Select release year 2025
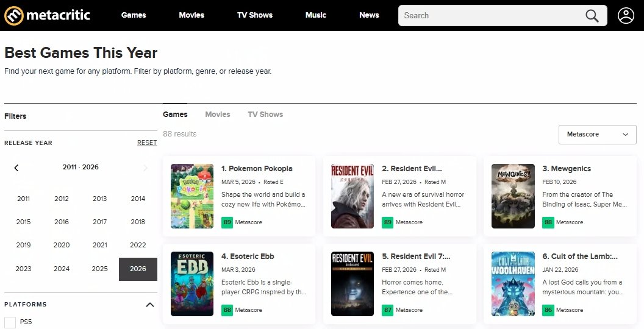Image resolution: width=644 pixels, height=329 pixels. point(100,269)
